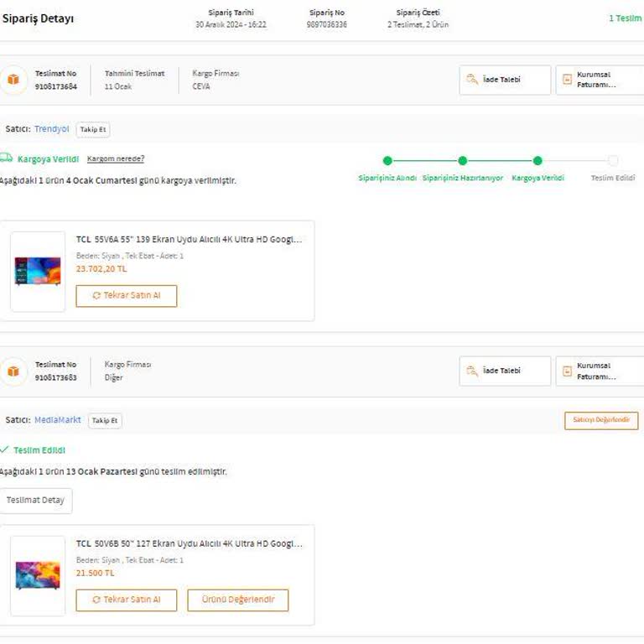Select order number 9897036336
644x644 pixels.
coord(326,24)
